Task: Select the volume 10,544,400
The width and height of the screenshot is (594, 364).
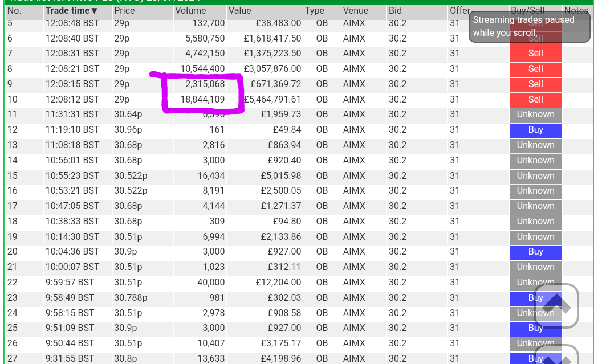Action: coord(203,69)
